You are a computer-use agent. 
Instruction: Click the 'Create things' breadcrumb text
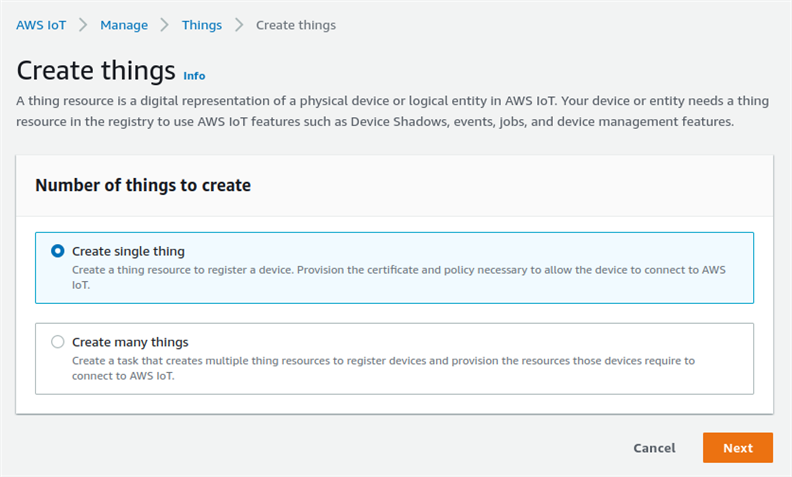click(295, 25)
